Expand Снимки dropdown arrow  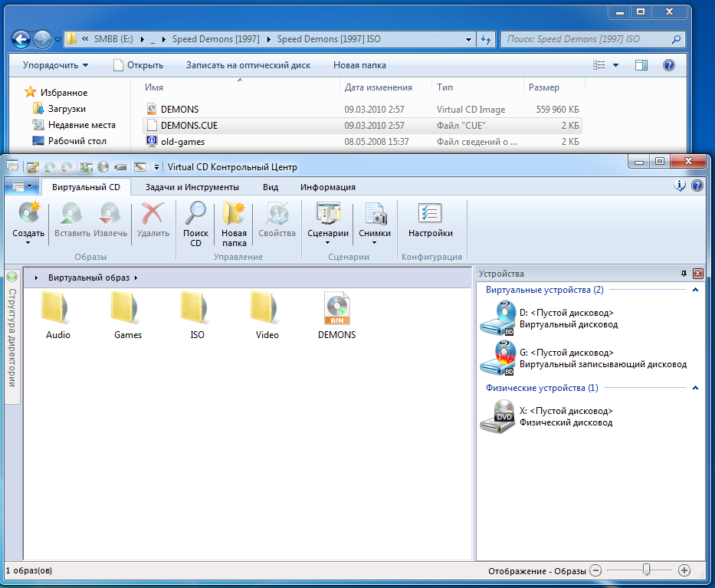tap(375, 243)
